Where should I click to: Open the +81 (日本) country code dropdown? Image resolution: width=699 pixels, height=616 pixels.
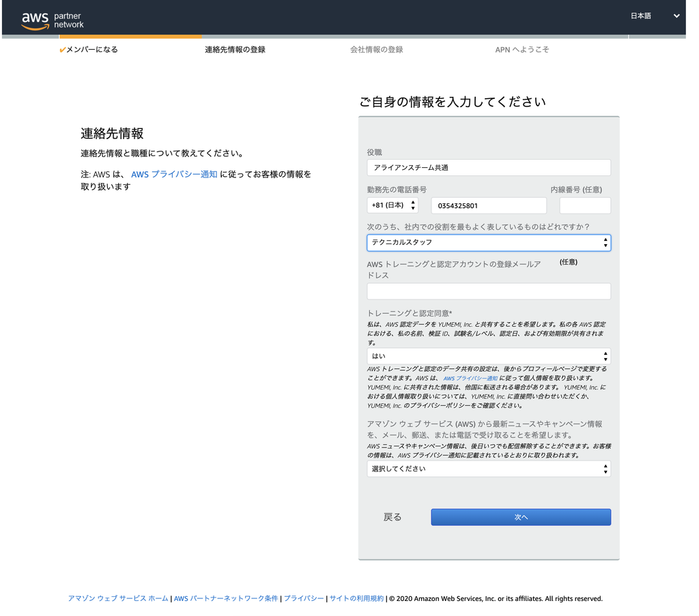point(392,205)
